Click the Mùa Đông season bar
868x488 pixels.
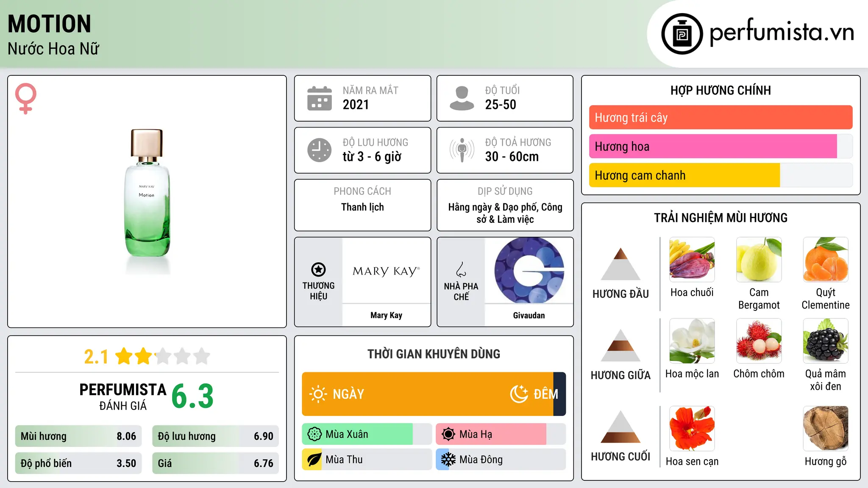[501, 460]
